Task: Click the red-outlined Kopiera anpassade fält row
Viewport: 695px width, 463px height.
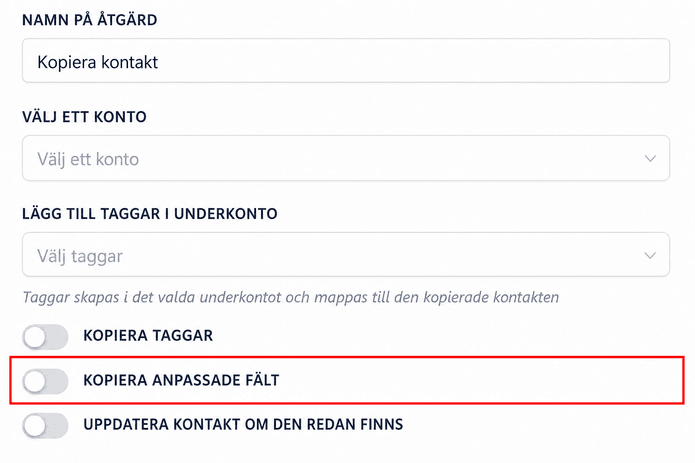Action: [347, 380]
